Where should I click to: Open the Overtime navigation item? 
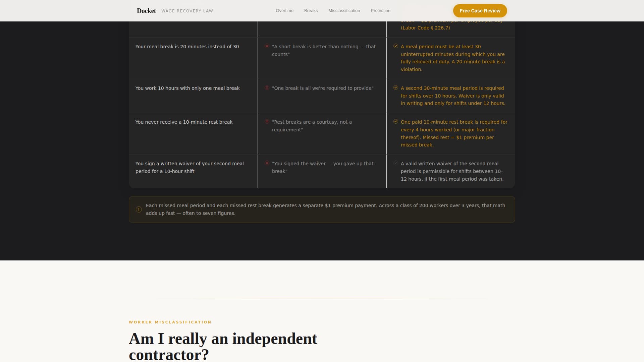[284, 10]
